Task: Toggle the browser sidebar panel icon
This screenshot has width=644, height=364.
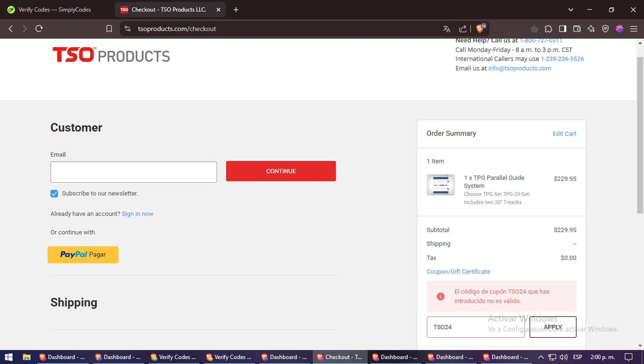Action: coord(562,29)
